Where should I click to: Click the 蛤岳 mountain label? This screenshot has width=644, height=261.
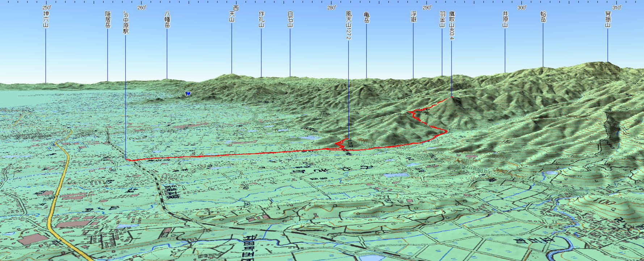[x=543, y=17]
